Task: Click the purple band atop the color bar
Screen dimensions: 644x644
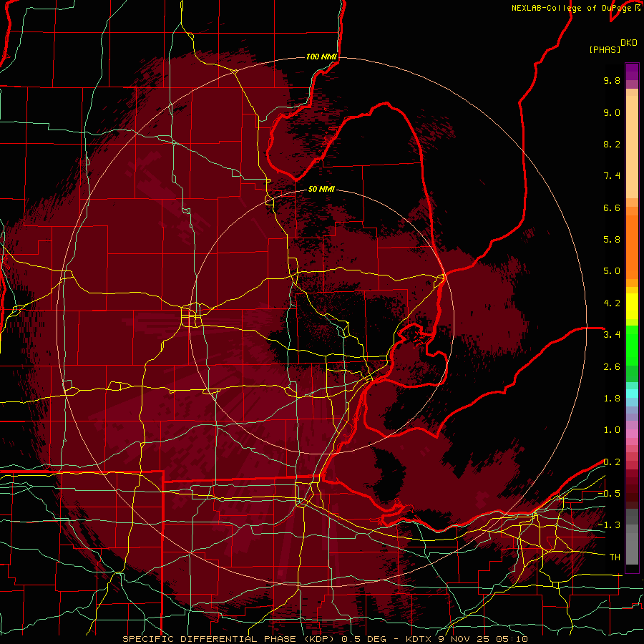Action: (632, 72)
